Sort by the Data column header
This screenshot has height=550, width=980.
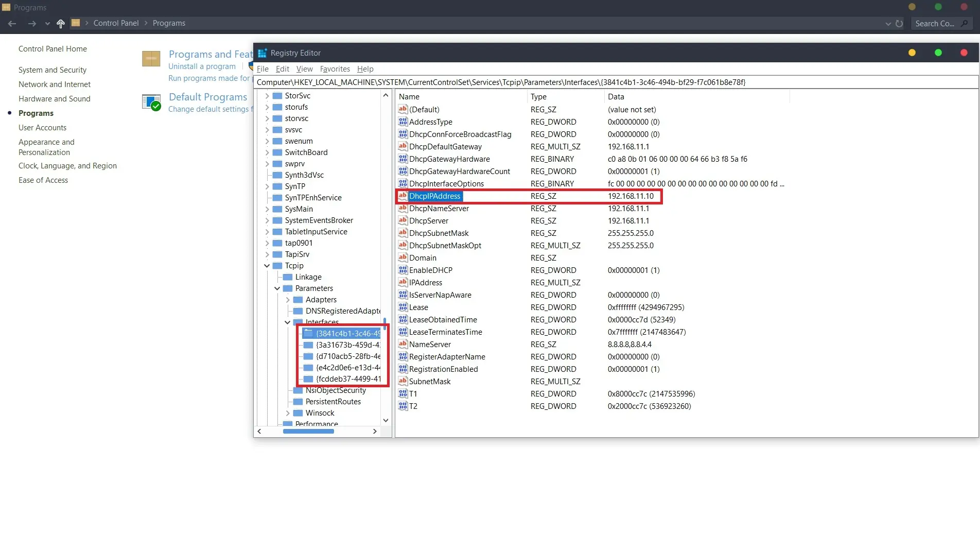pos(697,97)
